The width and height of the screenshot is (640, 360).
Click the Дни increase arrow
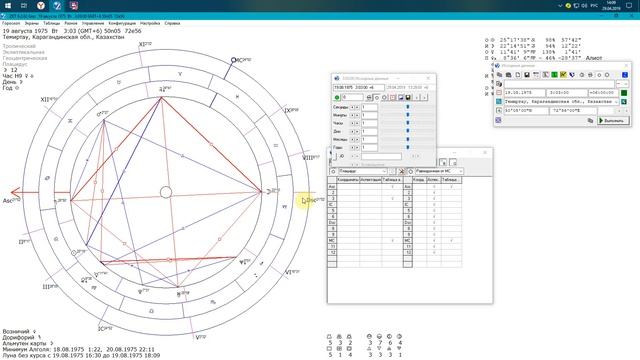point(357,131)
